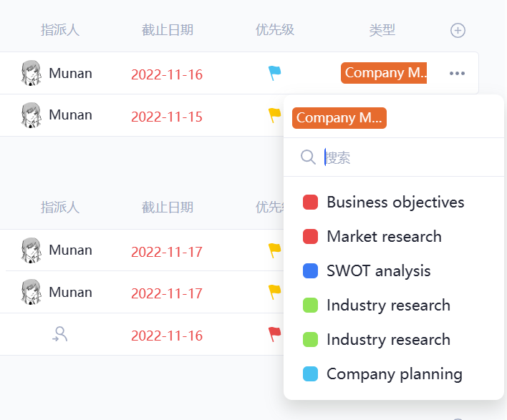Click the 优先级 column header at top
This screenshot has width=507, height=420.
(275, 30)
